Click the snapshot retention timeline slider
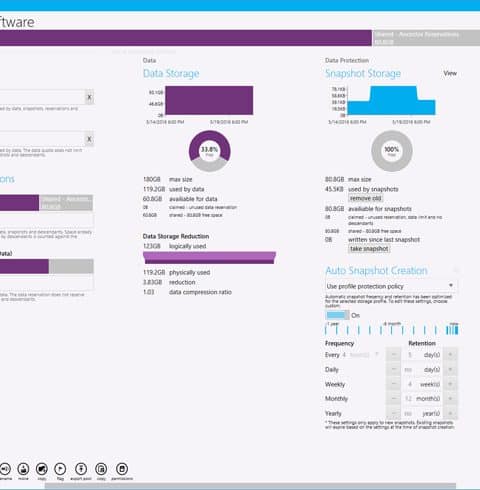This screenshot has height=490, width=480. pyautogui.click(x=391, y=330)
